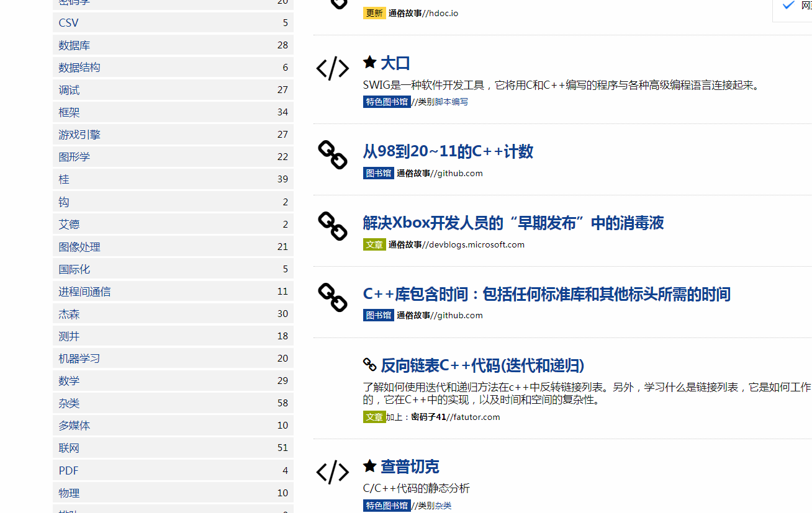Click the 图书馆 tag under 从98到20~11的C++计数
The width and height of the screenshot is (812, 513).
[x=379, y=173]
